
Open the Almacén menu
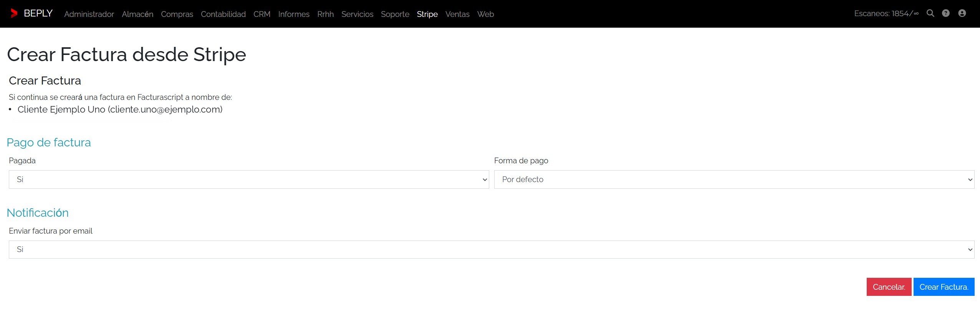pos(137,14)
